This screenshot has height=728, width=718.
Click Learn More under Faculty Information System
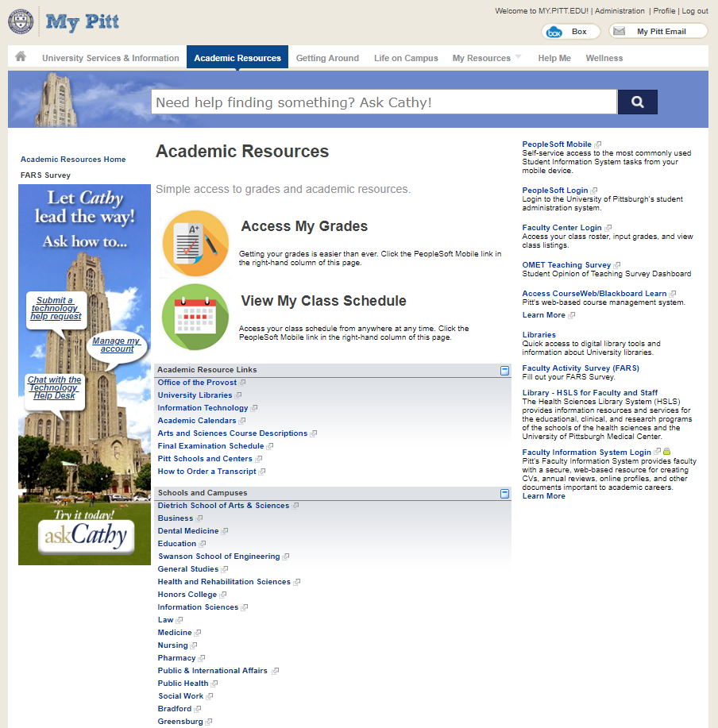point(543,496)
